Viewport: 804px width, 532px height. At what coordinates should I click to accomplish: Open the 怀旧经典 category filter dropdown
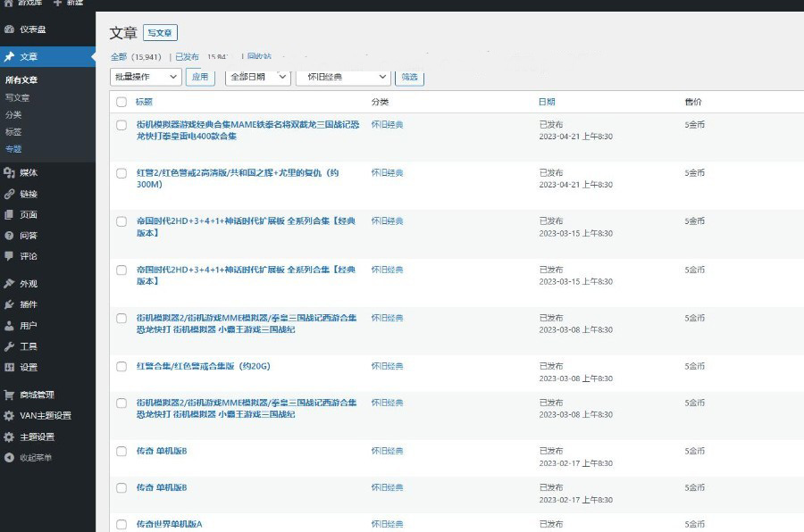coord(343,77)
